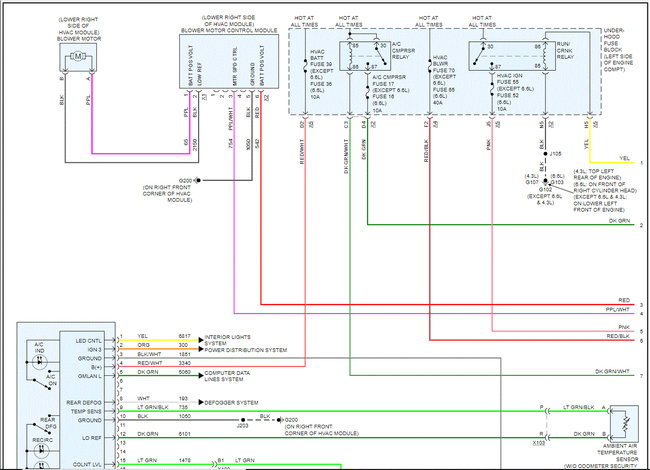Click the PNK wire label at right edge
This screenshot has height=470, width=650.
point(624,327)
